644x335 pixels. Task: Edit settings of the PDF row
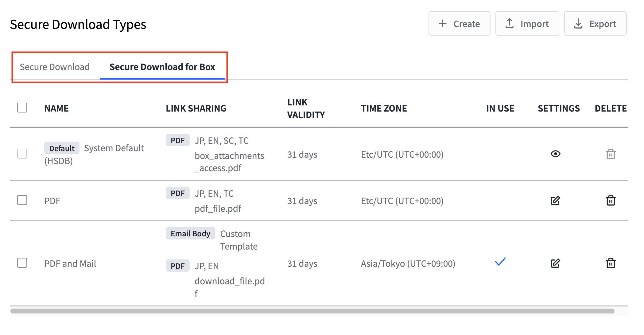pos(555,201)
